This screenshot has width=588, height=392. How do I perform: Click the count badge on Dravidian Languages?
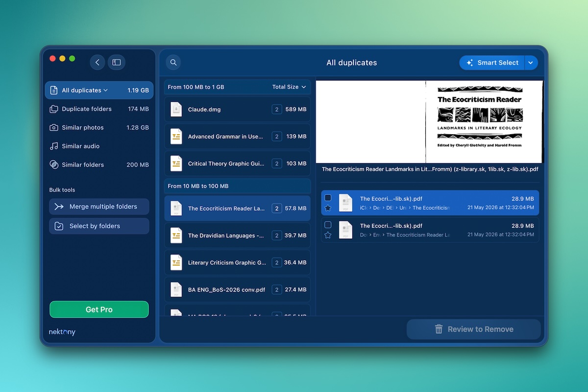pyautogui.click(x=277, y=236)
